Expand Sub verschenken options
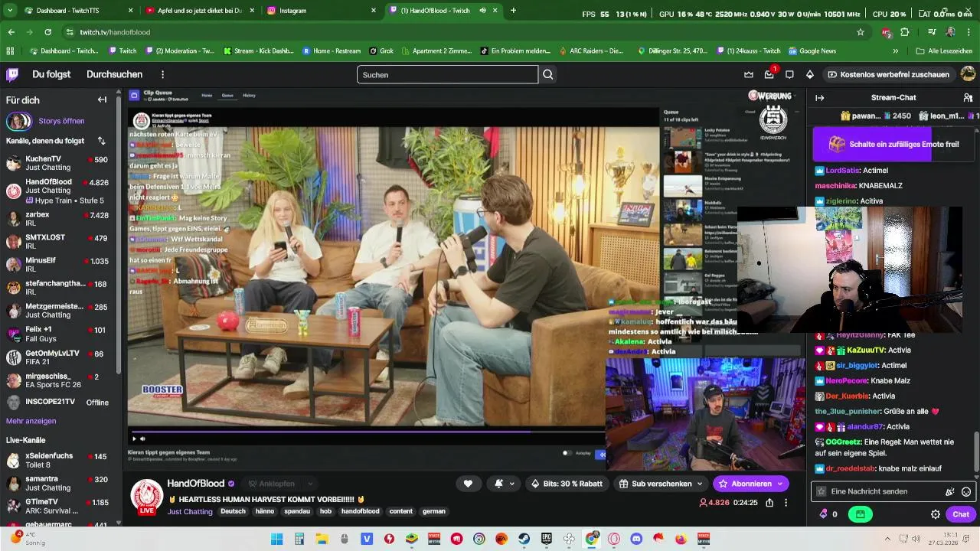The height and width of the screenshot is (551, 980). point(699,484)
